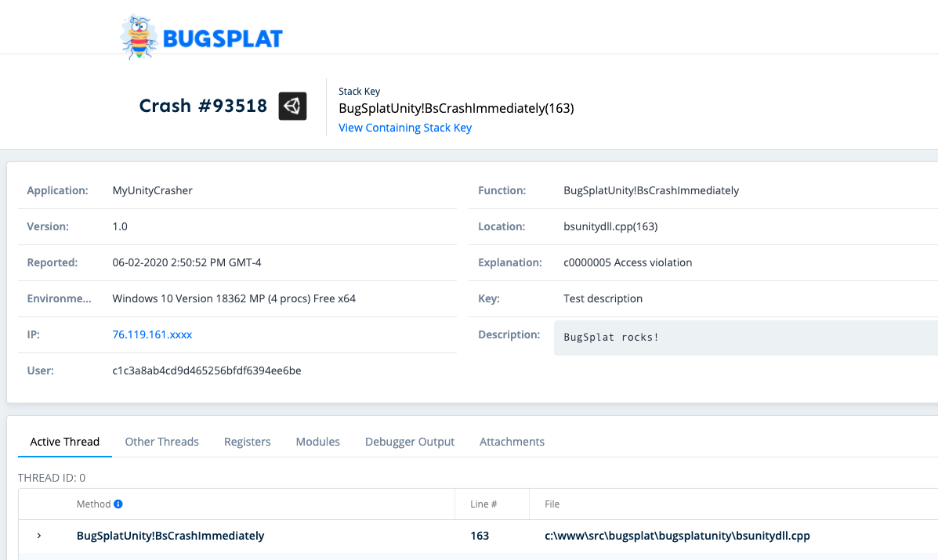Screen dimensions: 938x560
Task: Click the Explanation: field label
Action: tap(509, 262)
